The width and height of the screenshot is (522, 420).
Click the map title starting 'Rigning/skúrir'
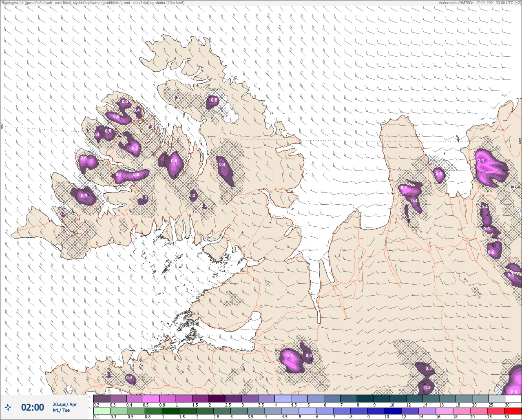[x=93, y=3]
